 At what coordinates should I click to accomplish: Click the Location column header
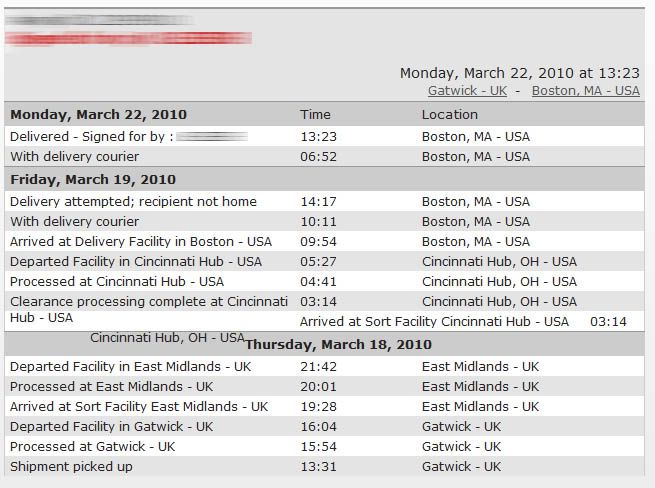(x=449, y=114)
